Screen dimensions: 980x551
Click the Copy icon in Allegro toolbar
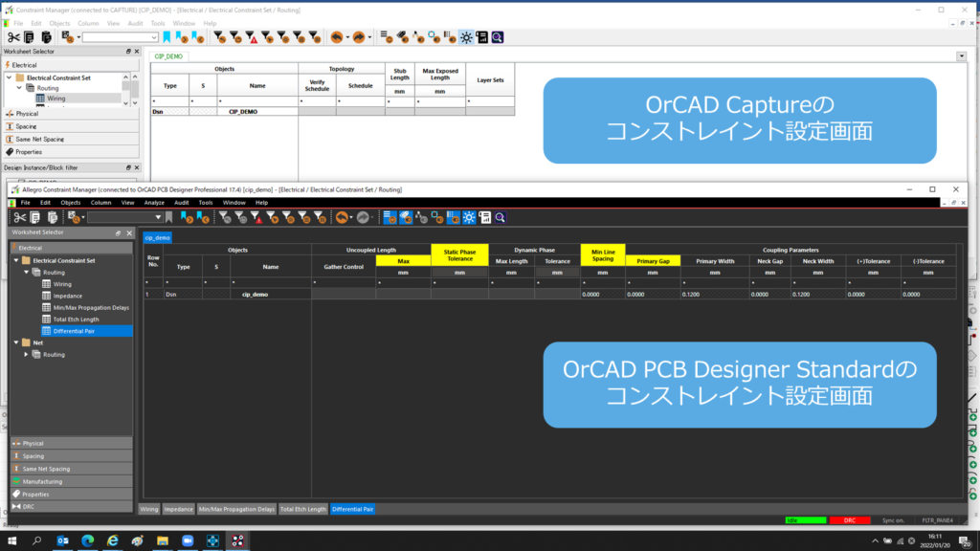pos(35,217)
